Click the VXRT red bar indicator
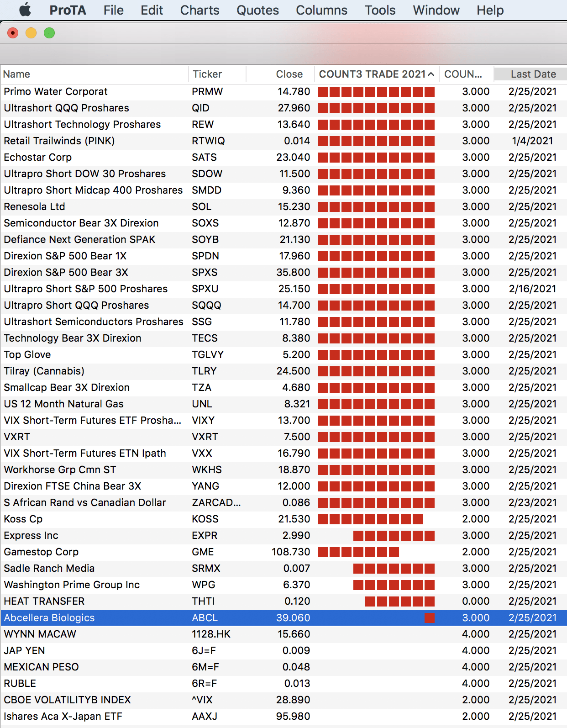Screen dimensions: 567x728 (x=376, y=437)
